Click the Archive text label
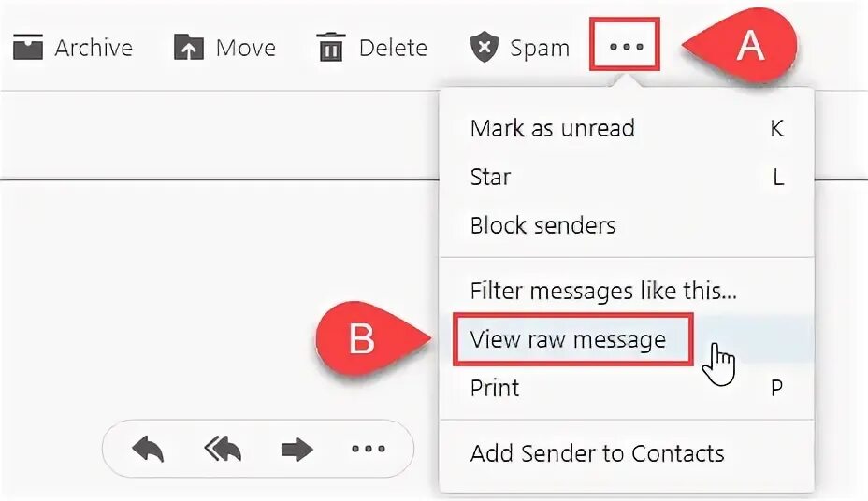Viewport: 868px width, 501px height. point(94,48)
